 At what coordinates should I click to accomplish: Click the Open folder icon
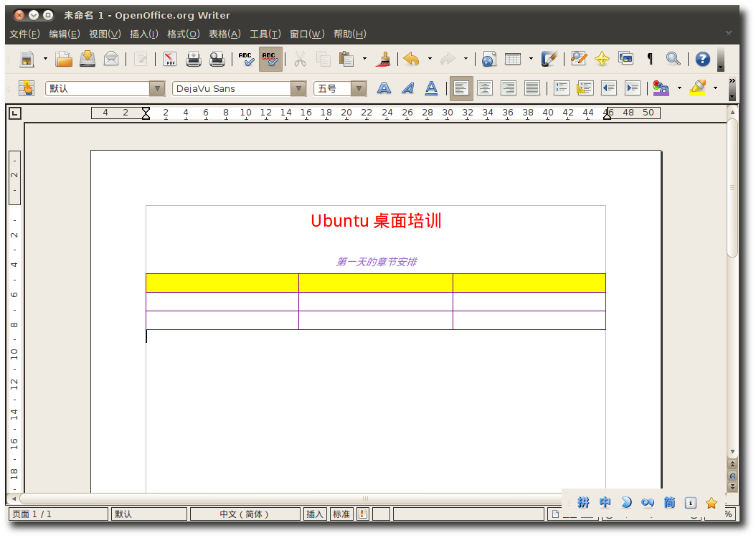click(63, 60)
